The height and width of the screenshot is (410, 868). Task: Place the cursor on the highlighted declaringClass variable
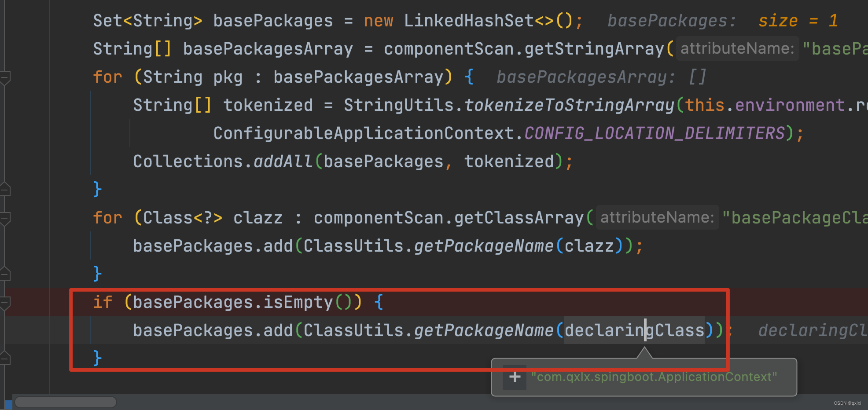tap(634, 330)
